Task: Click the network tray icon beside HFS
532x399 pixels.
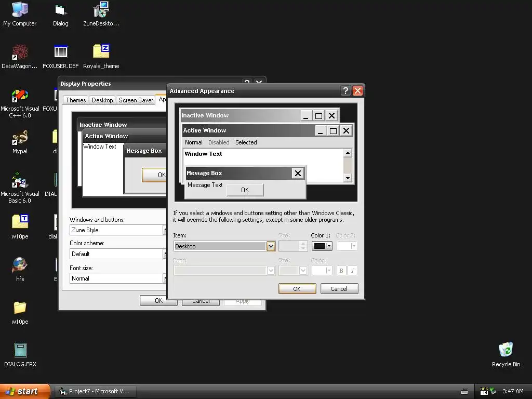Action: (493, 391)
